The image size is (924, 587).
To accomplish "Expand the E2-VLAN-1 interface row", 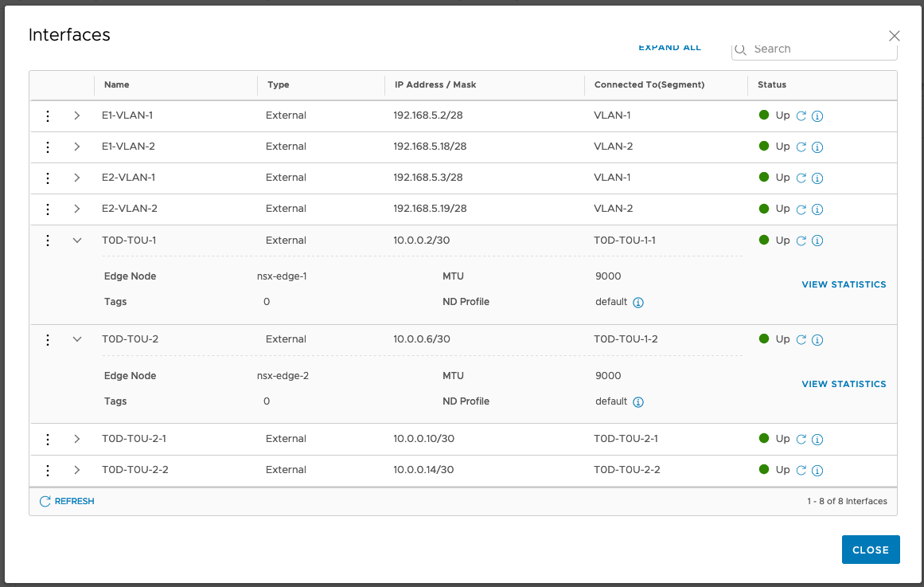I will tap(77, 178).
